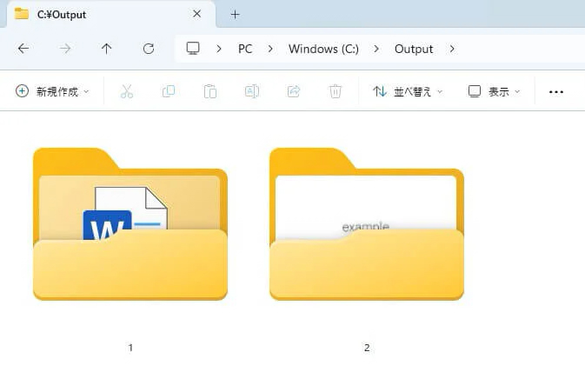Open the 表示 view menu
Image resolution: width=585 pixels, height=392 pixels.
click(494, 91)
